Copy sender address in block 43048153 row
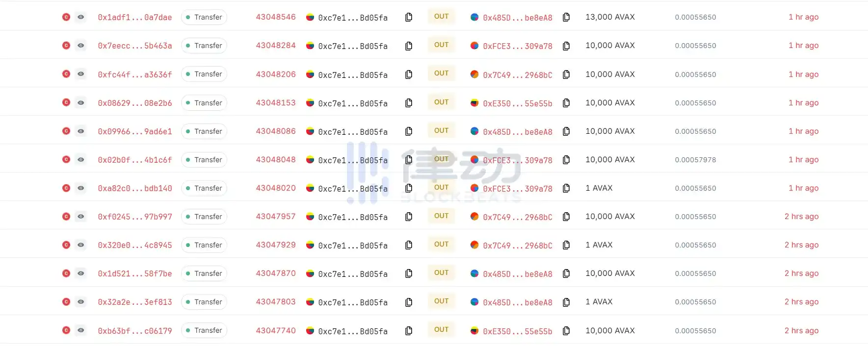 (408, 103)
